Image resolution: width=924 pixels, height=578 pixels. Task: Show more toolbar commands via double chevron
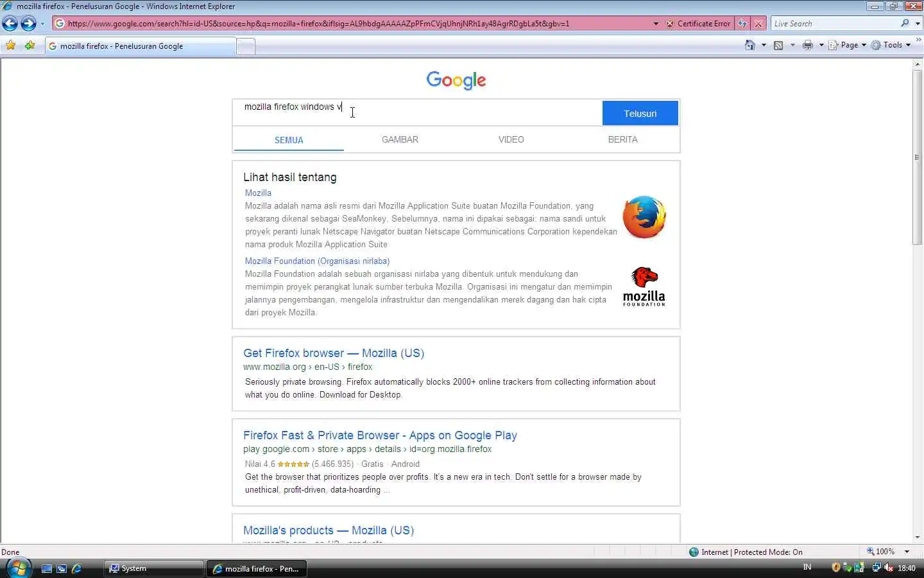pos(918,40)
